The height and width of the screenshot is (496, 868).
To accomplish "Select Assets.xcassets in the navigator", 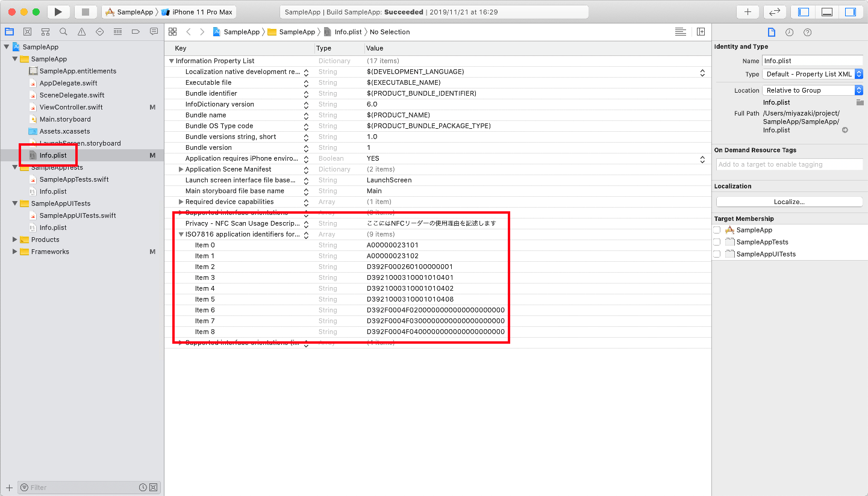I will 64,131.
